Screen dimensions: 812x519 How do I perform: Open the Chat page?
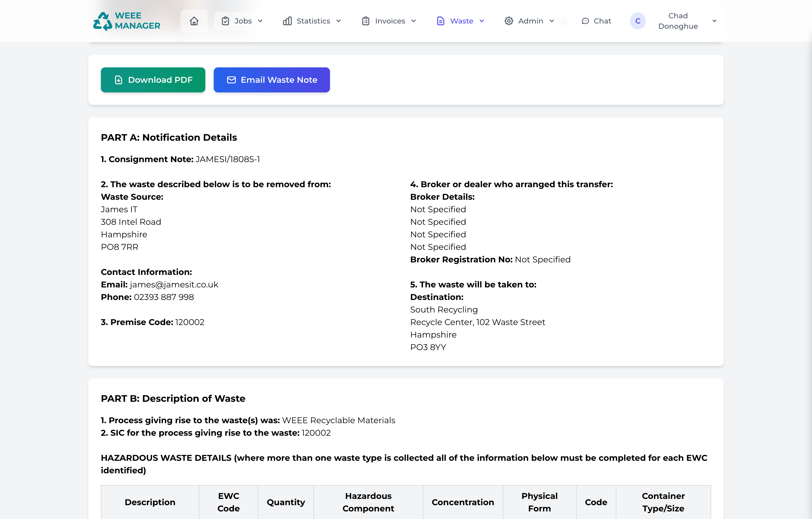click(596, 21)
